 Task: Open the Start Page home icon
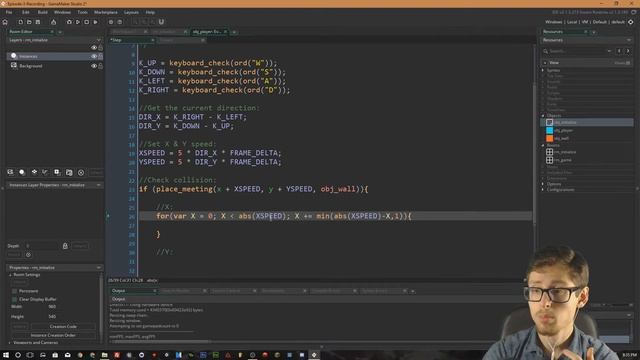(5, 22)
